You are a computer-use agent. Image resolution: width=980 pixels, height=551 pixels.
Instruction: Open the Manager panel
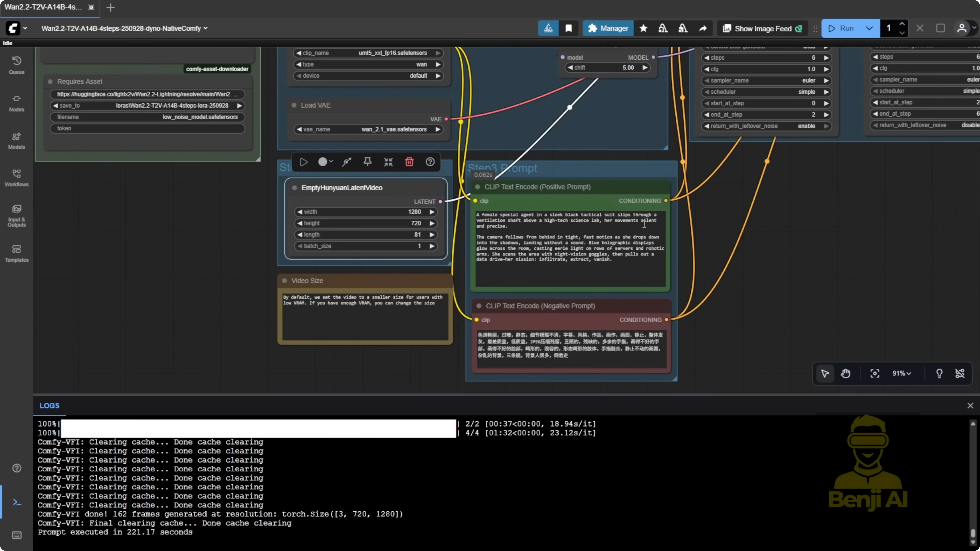[x=607, y=28]
